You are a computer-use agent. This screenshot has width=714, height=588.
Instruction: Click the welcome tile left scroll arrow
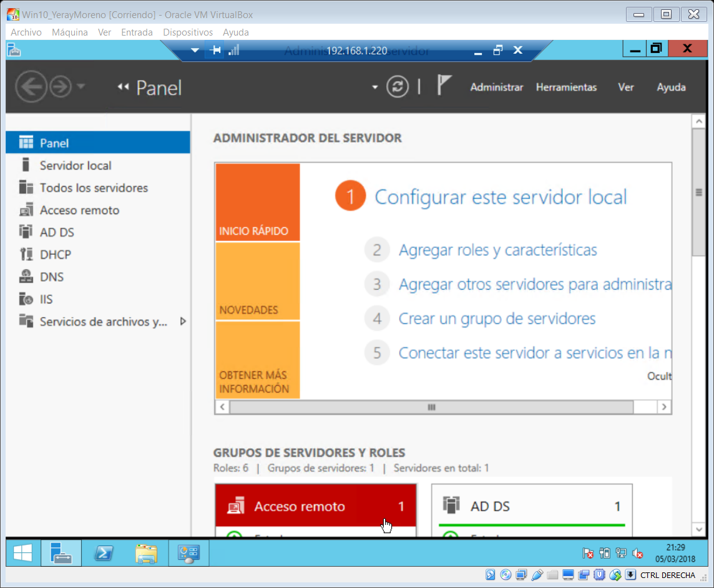pos(222,407)
